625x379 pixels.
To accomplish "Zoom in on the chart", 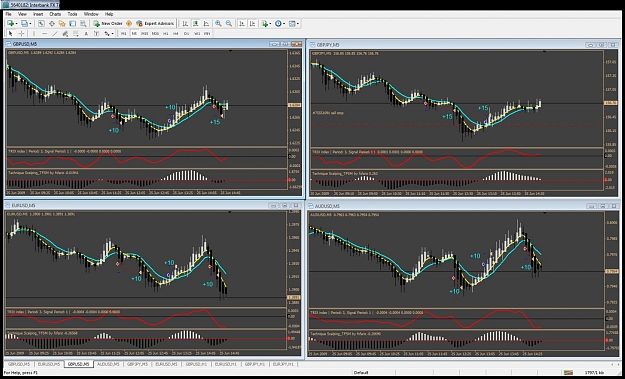I will pos(218,24).
